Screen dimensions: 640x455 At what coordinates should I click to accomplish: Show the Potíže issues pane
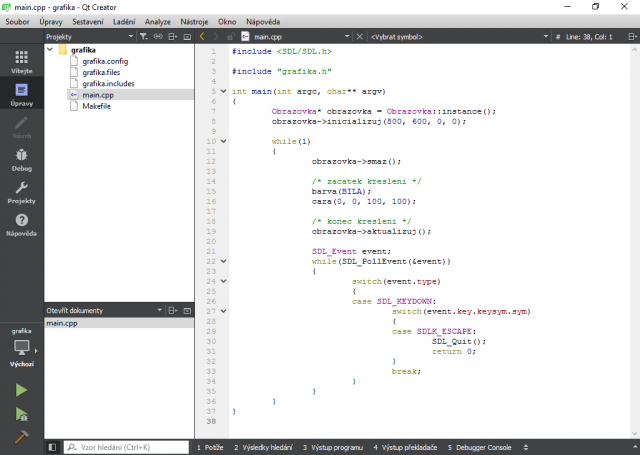(x=211, y=447)
